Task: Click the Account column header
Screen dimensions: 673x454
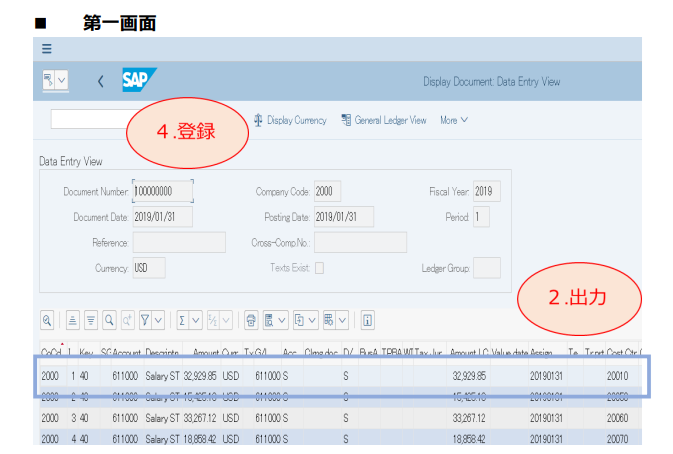Action: point(127,352)
